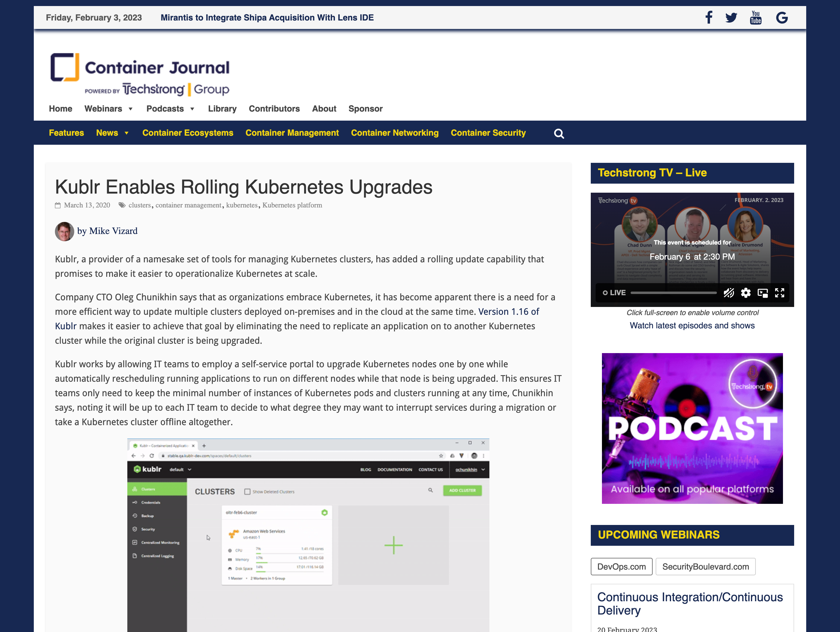Viewport: 840px width, 632px height.
Task: Click the 'Kublr Enables Rolling Kubernetes Upgrades' title
Action: click(x=244, y=187)
